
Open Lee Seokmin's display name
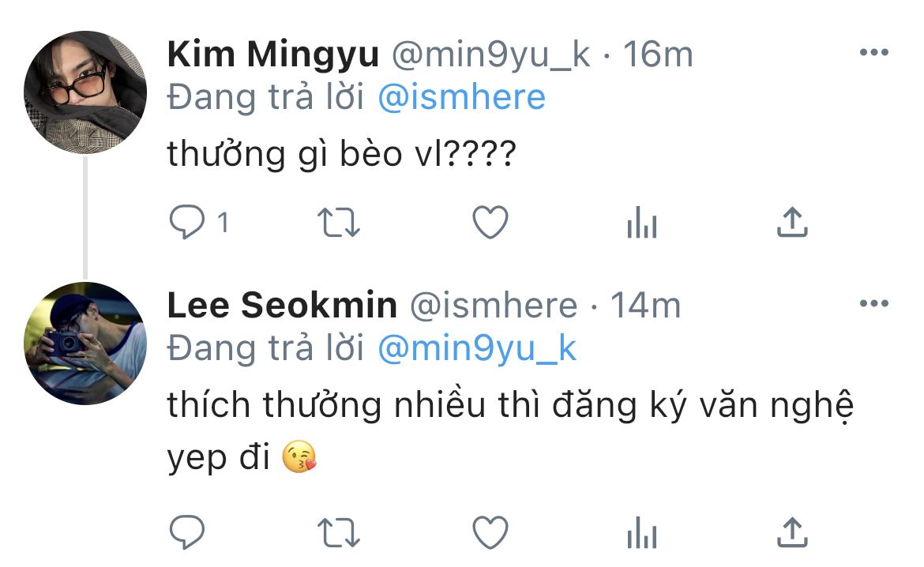coord(282,306)
